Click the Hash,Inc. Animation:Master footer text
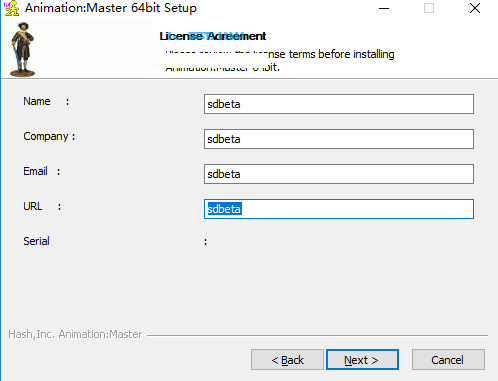The height and width of the screenshot is (381, 498). click(x=75, y=334)
